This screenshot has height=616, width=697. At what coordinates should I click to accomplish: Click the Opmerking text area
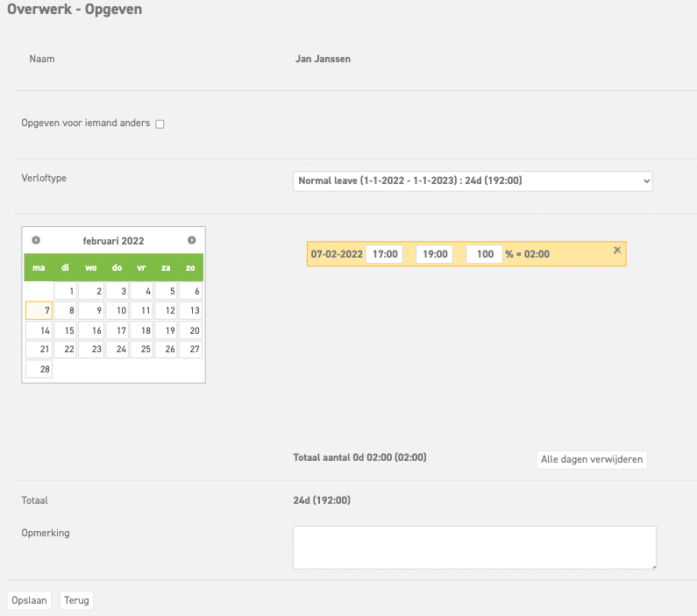474,548
